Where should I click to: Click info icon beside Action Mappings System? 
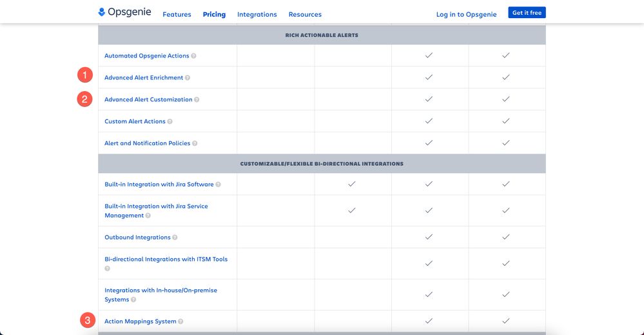point(181,321)
